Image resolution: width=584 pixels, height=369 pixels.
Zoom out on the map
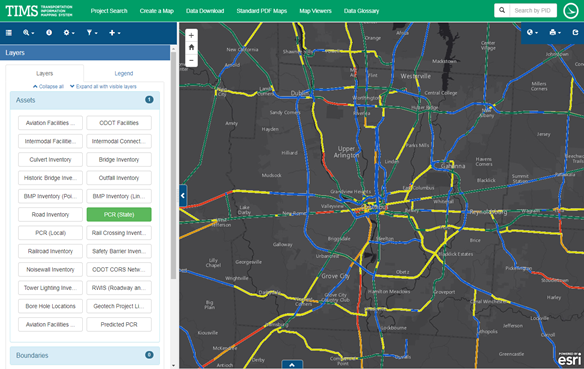(x=191, y=60)
